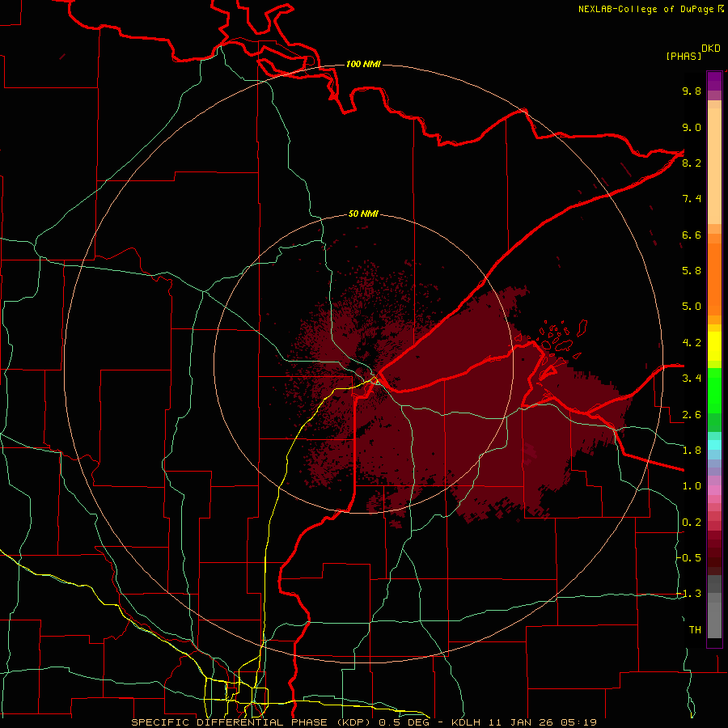Click the orange band of the color bar
728x728 pixels.
coord(714,279)
